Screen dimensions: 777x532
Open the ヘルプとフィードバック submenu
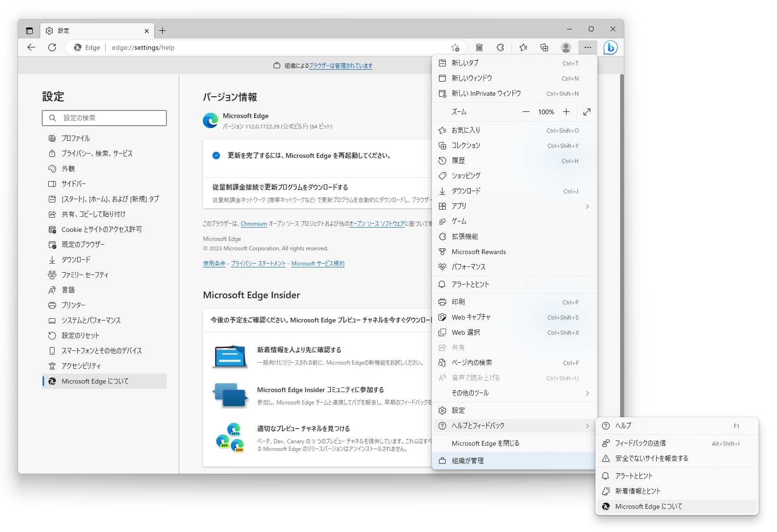click(x=514, y=425)
